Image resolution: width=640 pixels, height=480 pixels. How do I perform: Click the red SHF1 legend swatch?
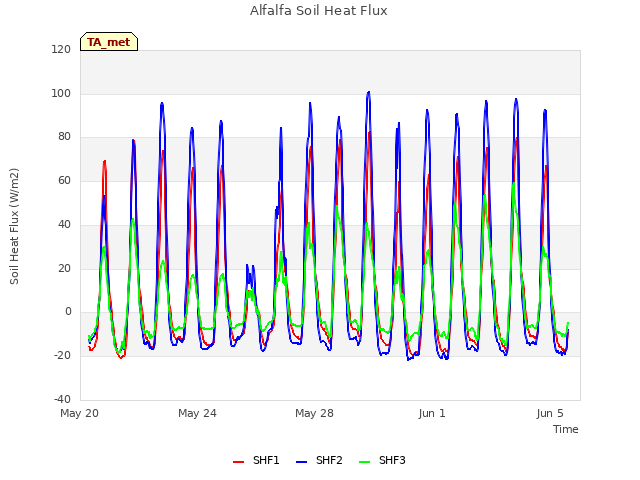click(238, 462)
